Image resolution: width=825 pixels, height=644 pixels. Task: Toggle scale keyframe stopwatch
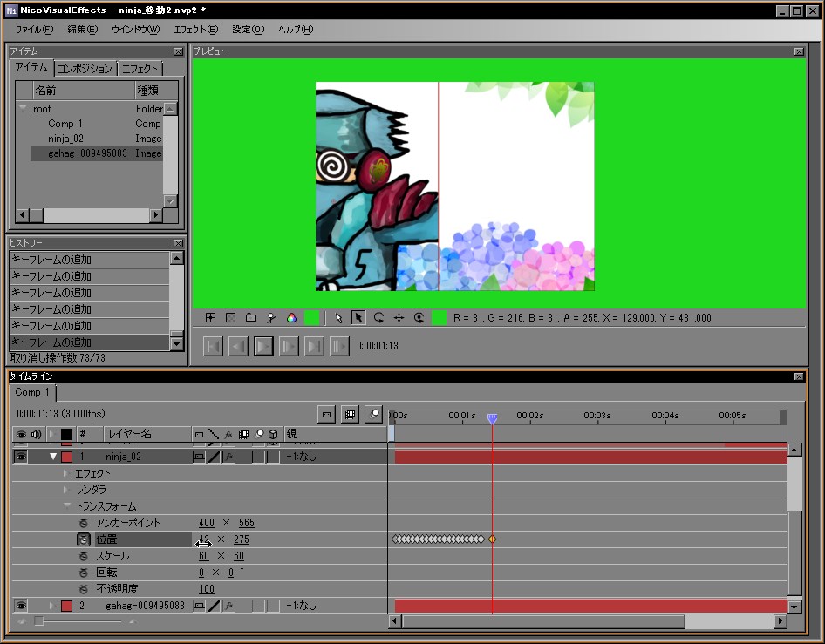tap(84, 556)
